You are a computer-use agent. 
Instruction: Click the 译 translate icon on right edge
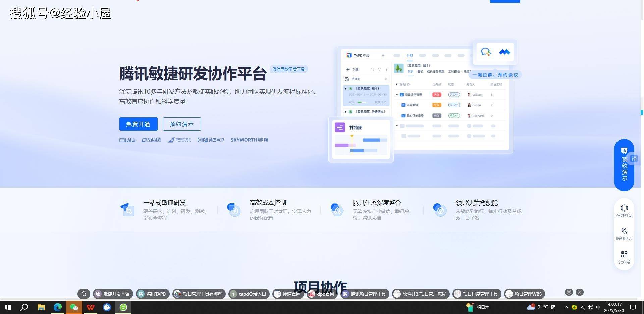click(x=634, y=159)
